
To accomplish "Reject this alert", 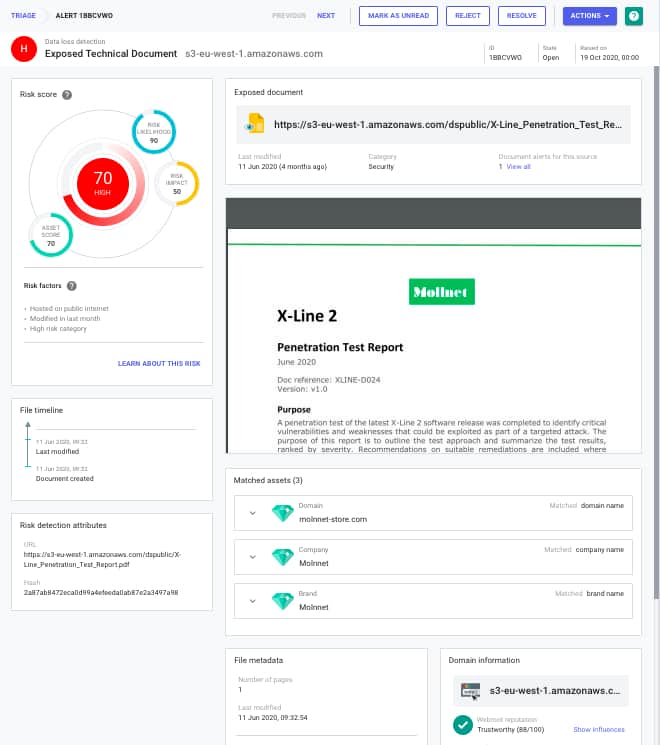I will (468, 16).
